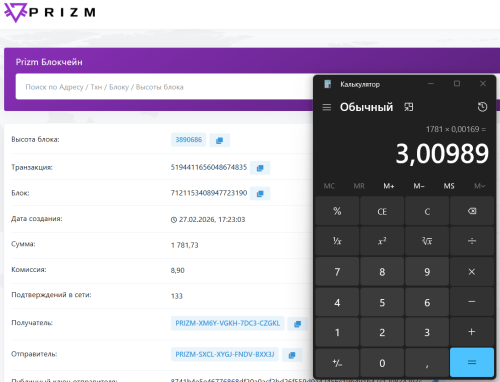This screenshot has width=500, height=382.
Task: Click the calculator result display 3,00989
Action: click(x=442, y=154)
